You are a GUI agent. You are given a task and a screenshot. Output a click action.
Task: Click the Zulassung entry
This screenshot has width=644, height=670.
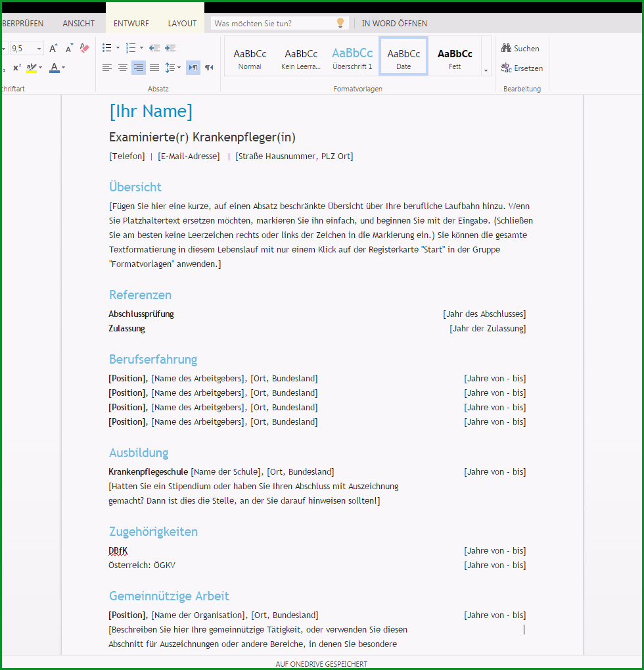click(x=127, y=329)
